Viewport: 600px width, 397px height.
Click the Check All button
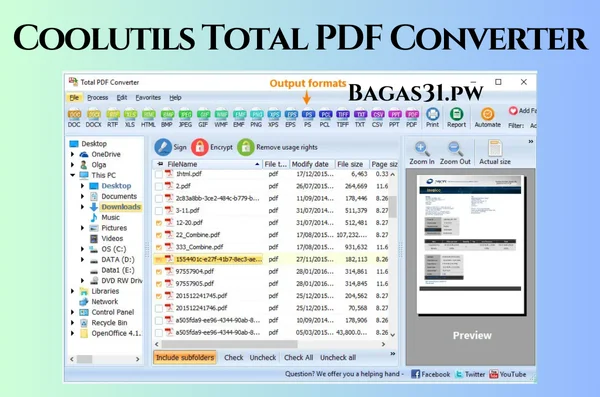[x=298, y=358]
